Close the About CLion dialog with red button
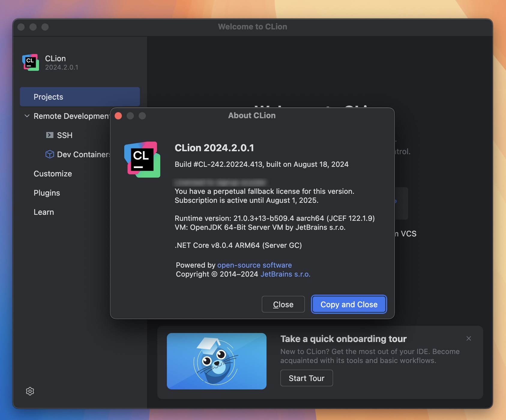The height and width of the screenshot is (420, 506). (x=118, y=116)
